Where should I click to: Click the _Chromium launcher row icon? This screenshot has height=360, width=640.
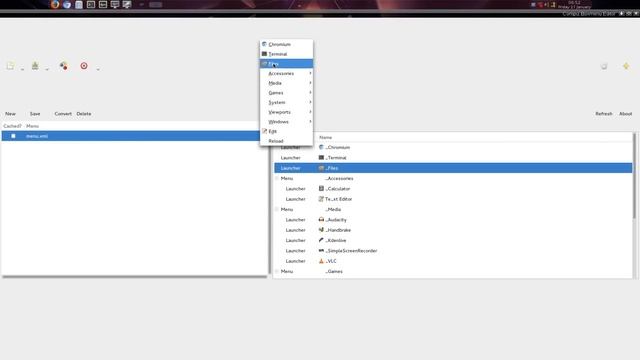pyautogui.click(x=321, y=147)
